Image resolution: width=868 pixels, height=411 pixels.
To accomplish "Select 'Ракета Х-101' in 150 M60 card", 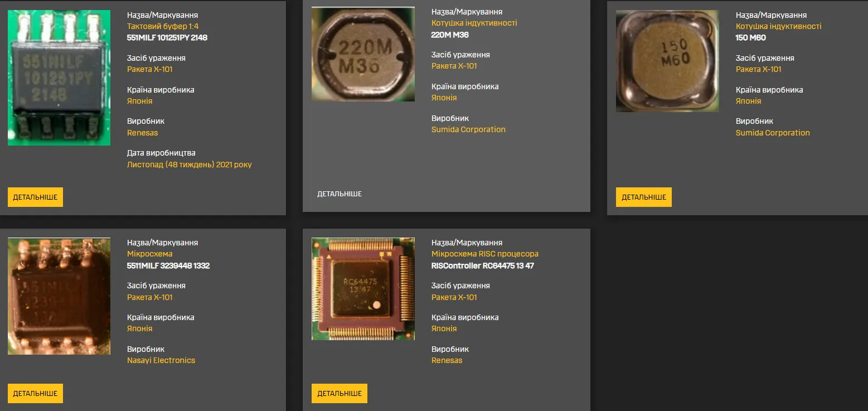I will [759, 69].
